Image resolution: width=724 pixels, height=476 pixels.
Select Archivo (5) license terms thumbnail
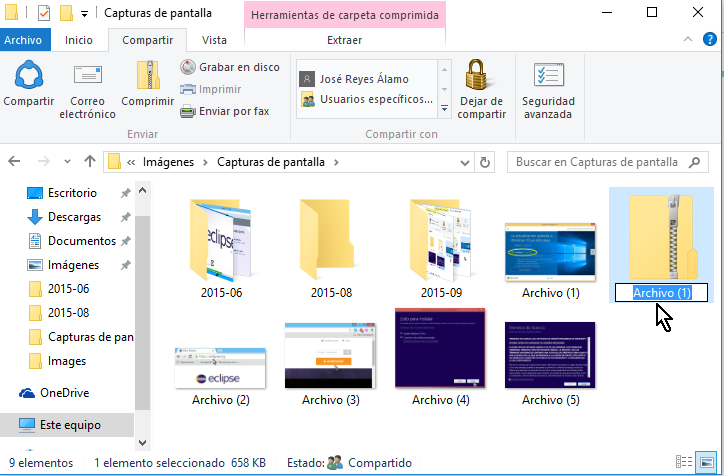(550, 355)
